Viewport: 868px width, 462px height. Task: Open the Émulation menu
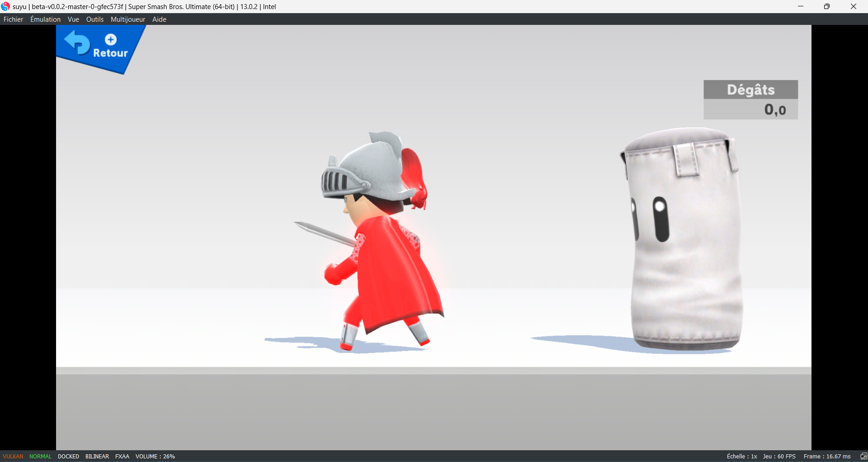click(45, 19)
